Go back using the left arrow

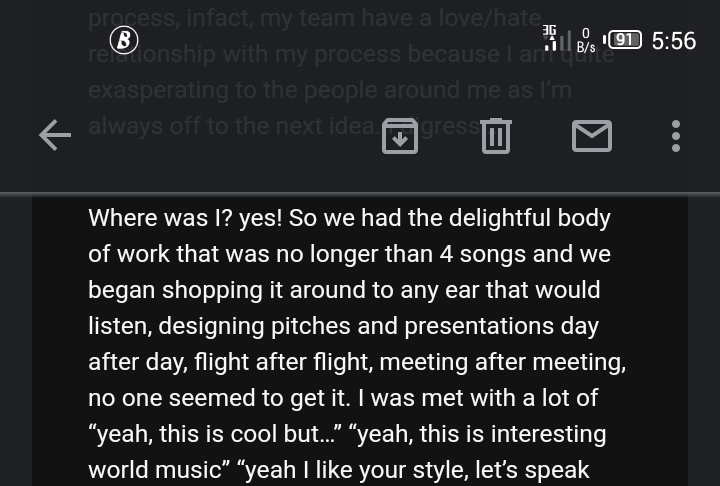pyautogui.click(x=55, y=136)
